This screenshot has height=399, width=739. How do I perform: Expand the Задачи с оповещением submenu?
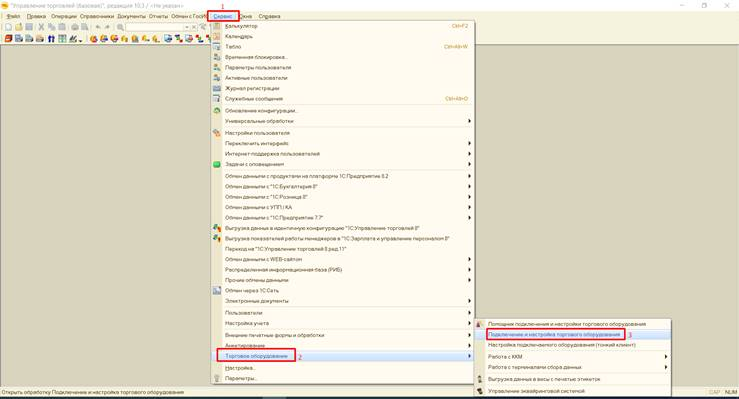343,164
